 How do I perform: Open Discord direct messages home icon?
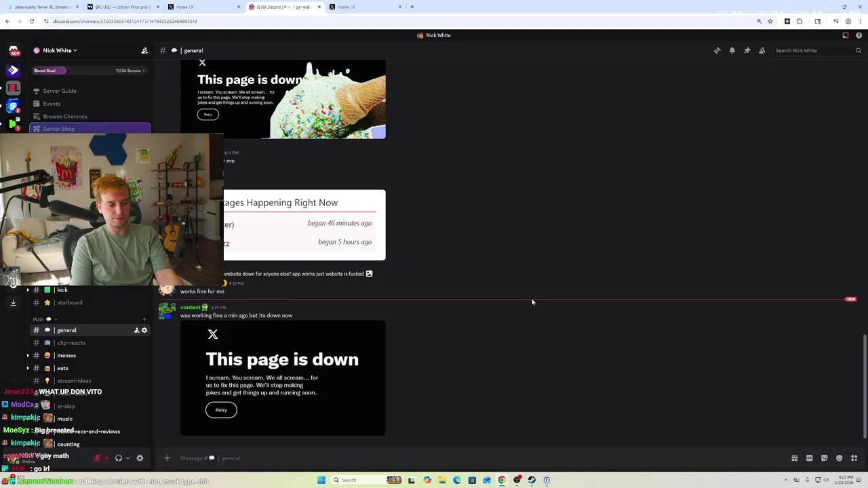pos(13,51)
